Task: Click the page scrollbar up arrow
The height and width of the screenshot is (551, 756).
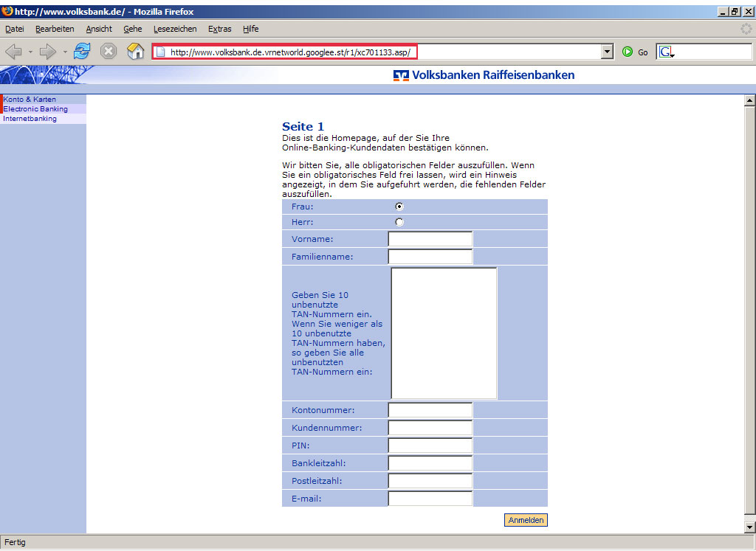Action: [x=750, y=100]
